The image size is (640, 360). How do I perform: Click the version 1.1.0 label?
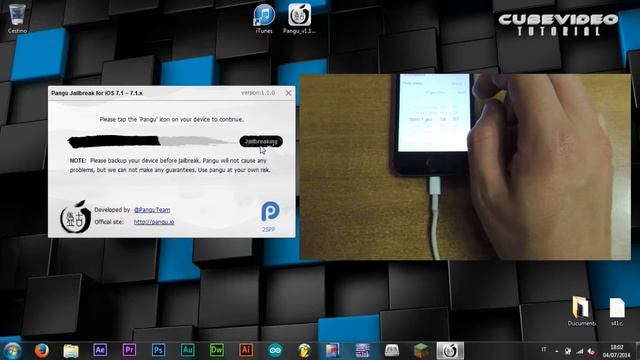coord(258,93)
